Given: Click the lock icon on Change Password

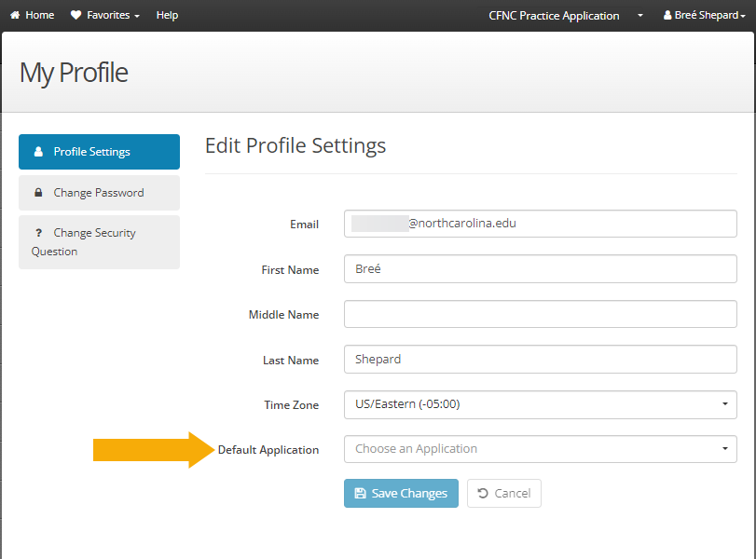Looking at the screenshot, I should [x=37, y=193].
